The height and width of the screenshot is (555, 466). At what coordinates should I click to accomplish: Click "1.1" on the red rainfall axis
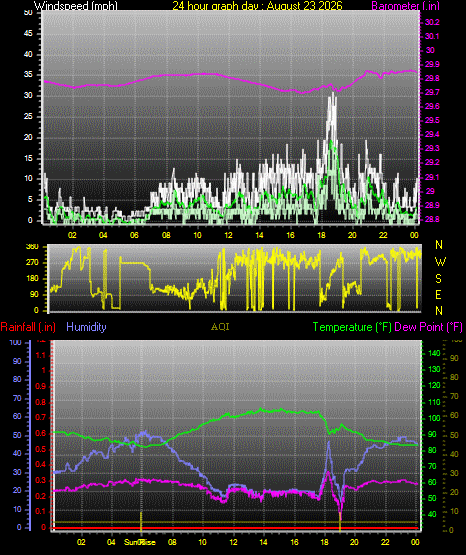41,355
